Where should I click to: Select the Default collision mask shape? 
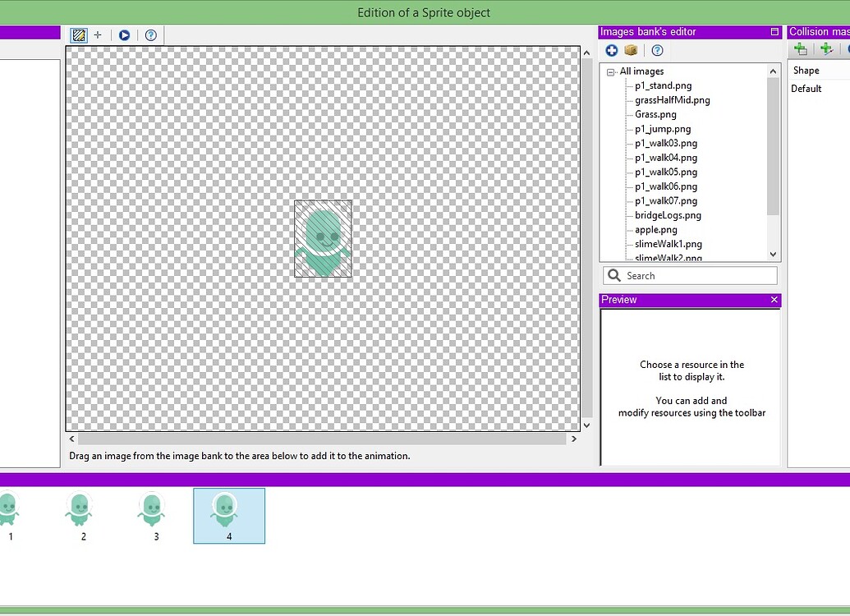pos(806,88)
